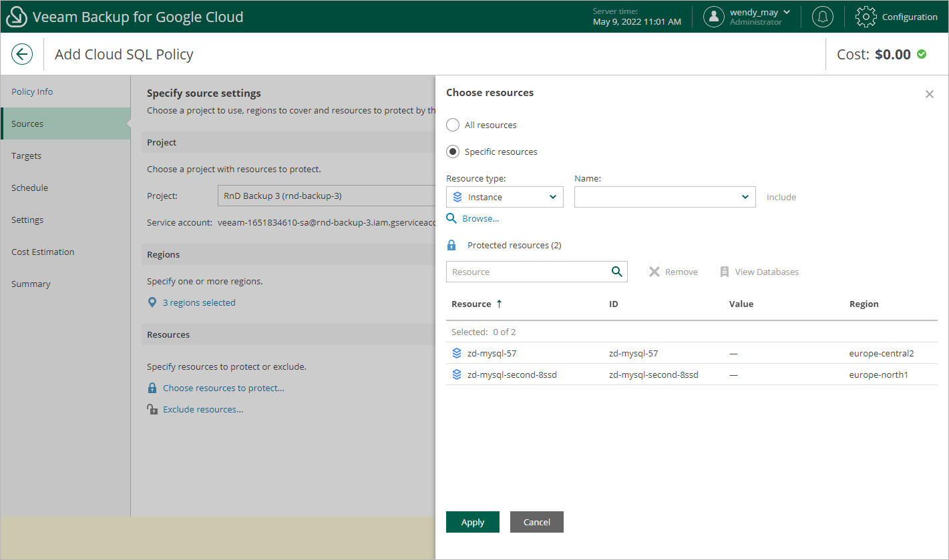
Task: Click the lock icon beside Choose resources
Action: tap(152, 388)
